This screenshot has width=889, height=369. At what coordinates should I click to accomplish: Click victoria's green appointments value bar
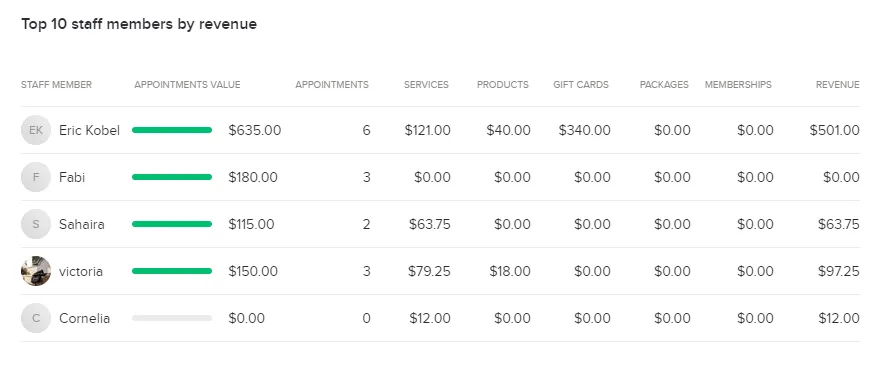172,271
